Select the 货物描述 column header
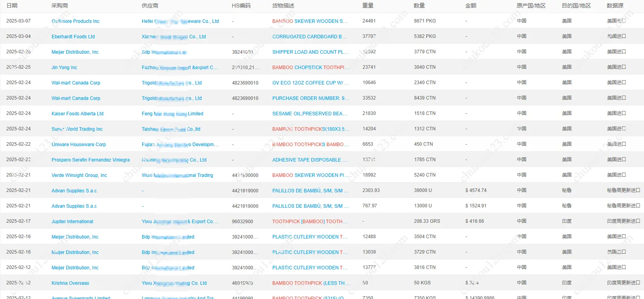This screenshot has width=644, height=299. 283,6
